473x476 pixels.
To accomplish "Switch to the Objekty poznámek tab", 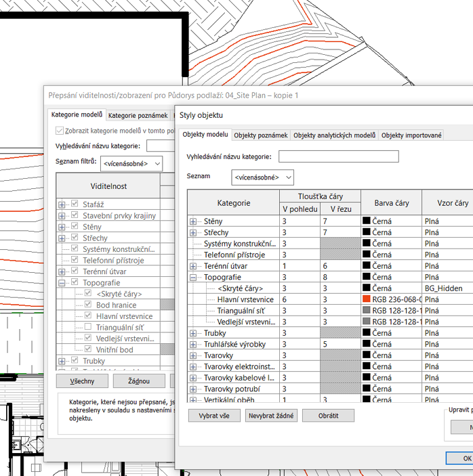I will [261, 135].
